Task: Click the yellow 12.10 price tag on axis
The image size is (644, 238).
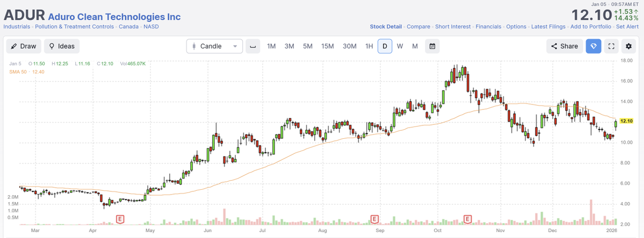Action: point(626,121)
